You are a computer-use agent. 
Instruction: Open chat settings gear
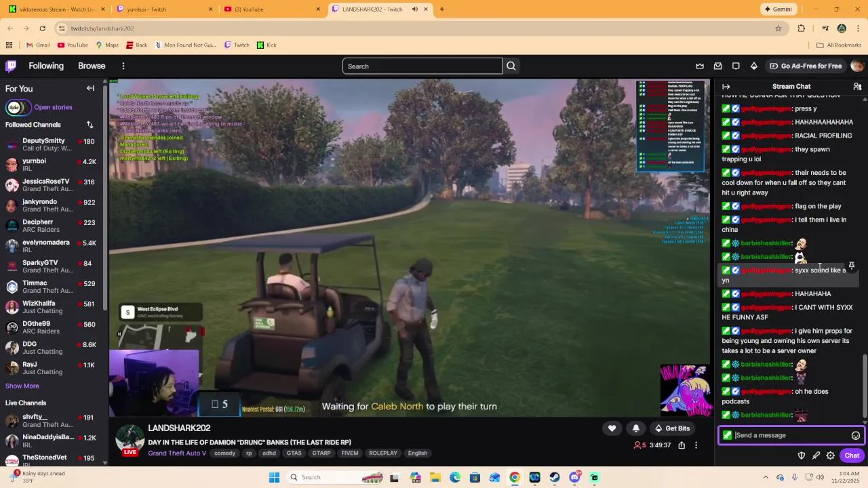[x=830, y=455]
